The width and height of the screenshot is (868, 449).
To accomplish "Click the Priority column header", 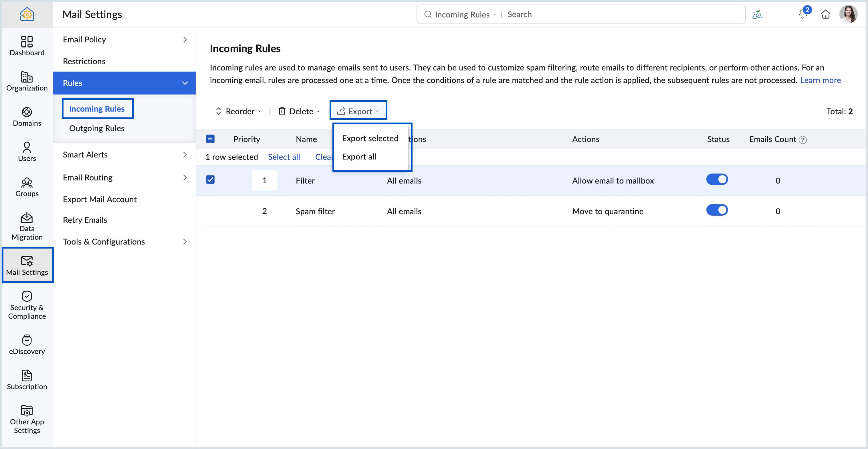I will (247, 139).
